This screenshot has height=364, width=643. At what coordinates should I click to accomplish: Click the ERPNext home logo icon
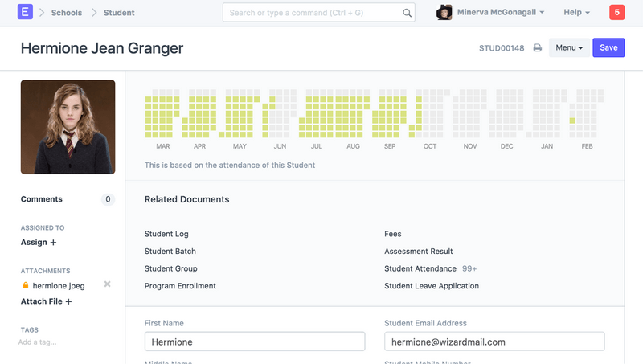tap(25, 13)
